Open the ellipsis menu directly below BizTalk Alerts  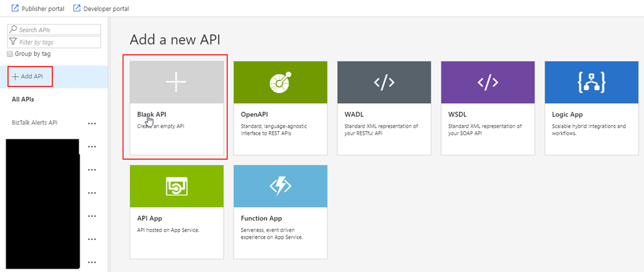click(x=92, y=147)
